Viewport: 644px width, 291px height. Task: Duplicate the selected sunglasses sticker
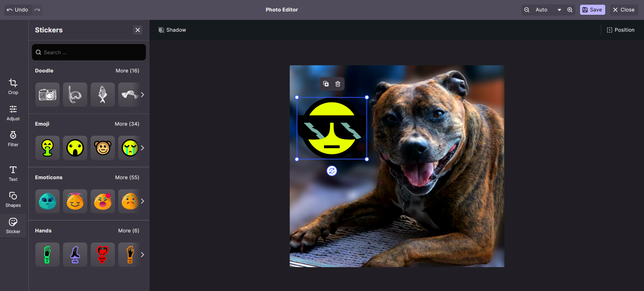pyautogui.click(x=326, y=84)
